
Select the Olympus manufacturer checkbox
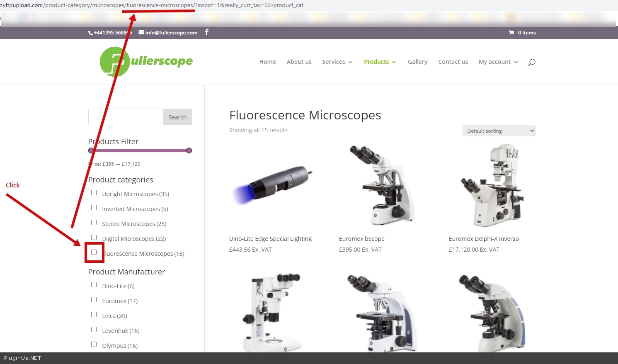pyautogui.click(x=94, y=345)
